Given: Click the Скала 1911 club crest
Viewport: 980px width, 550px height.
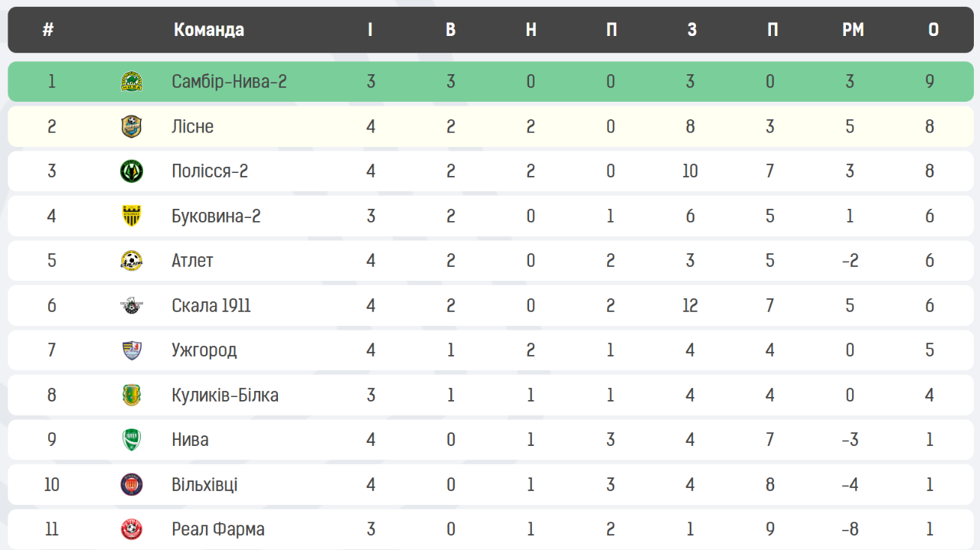Looking at the screenshot, I should coord(132,306).
